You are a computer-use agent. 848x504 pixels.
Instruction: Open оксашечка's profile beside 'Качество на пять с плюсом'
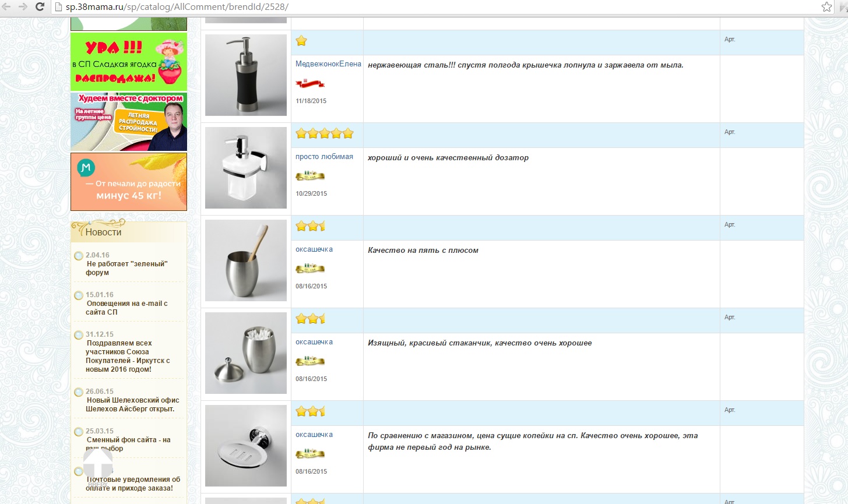tap(314, 249)
